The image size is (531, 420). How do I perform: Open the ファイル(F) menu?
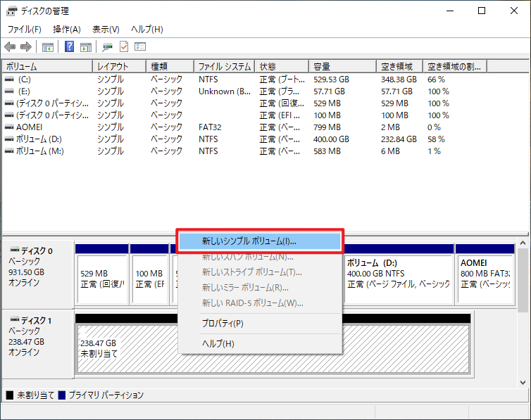pos(25,30)
